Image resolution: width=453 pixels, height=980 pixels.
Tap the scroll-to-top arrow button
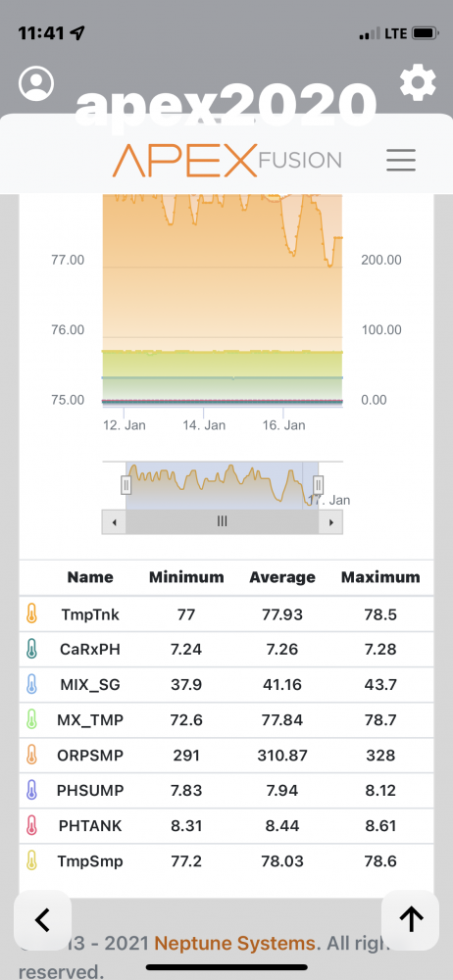click(x=411, y=920)
